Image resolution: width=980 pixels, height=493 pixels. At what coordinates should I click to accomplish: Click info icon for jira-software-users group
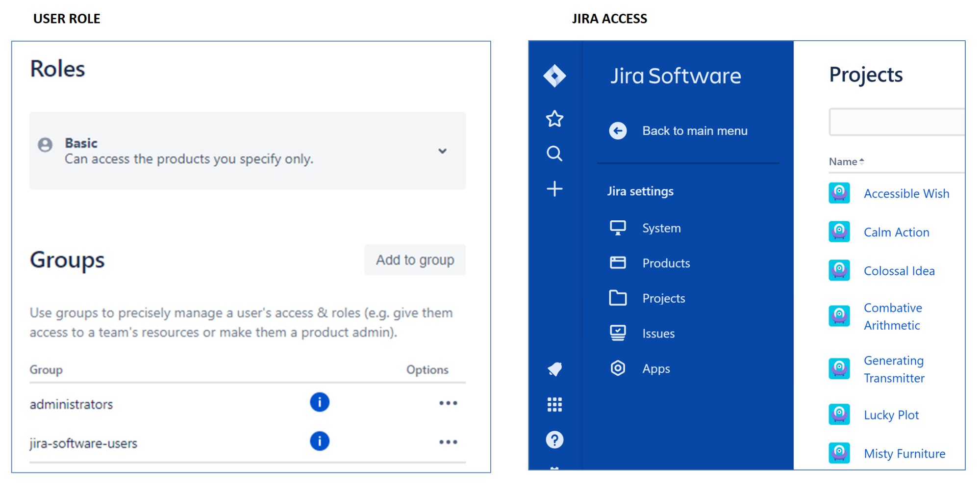(x=320, y=441)
